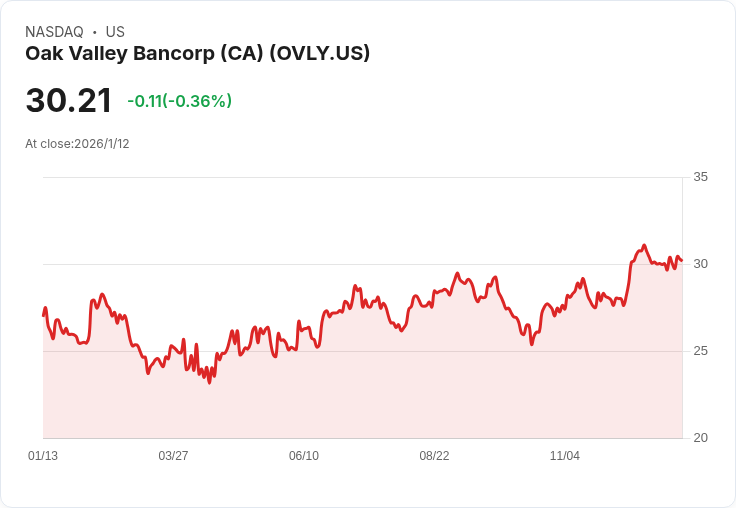Click the lowest dip of the price line
This screenshot has height=508, width=736.
(209, 382)
